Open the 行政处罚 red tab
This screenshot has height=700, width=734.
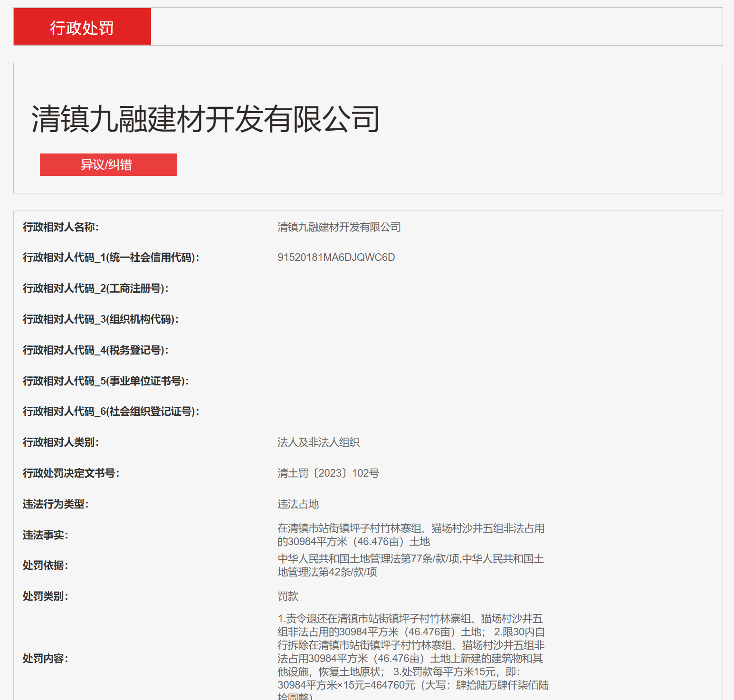(x=82, y=27)
